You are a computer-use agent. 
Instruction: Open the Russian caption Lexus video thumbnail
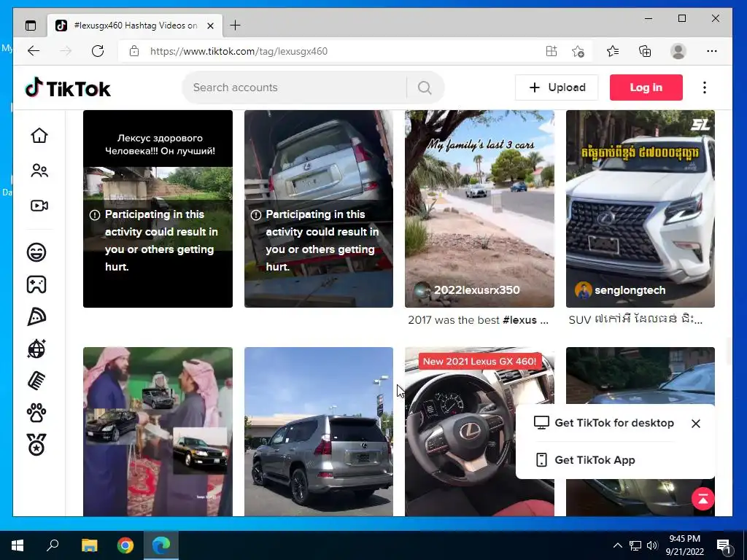tap(158, 209)
